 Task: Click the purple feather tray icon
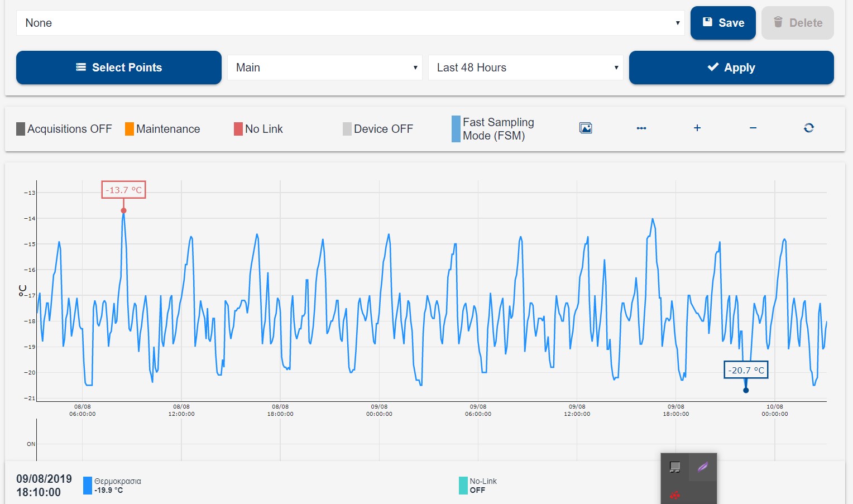click(703, 467)
